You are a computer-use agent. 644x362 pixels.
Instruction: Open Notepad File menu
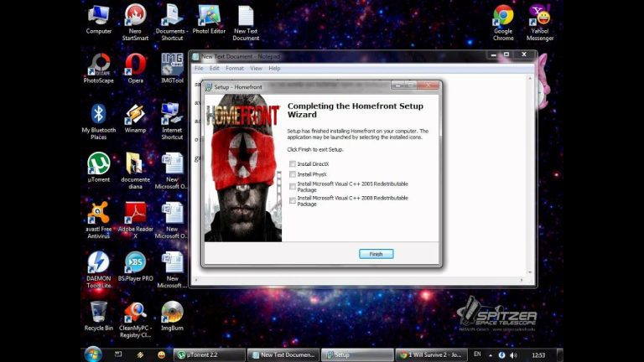[x=199, y=69]
